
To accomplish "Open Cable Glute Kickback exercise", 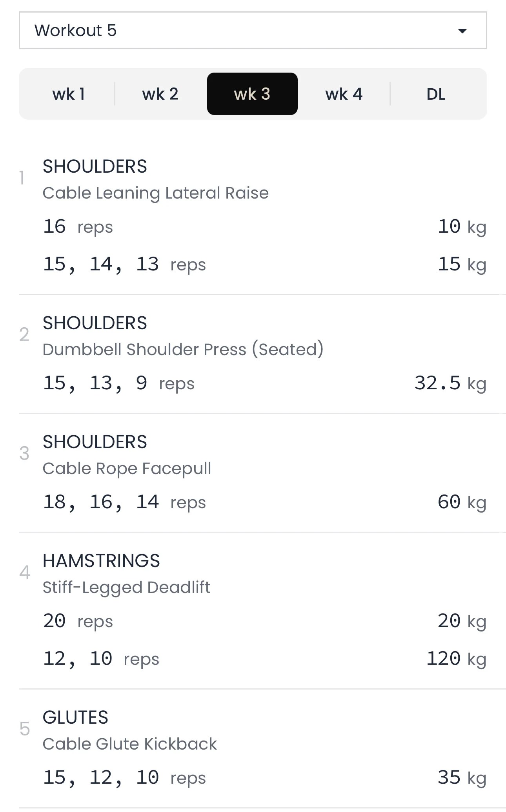I will tap(129, 744).
